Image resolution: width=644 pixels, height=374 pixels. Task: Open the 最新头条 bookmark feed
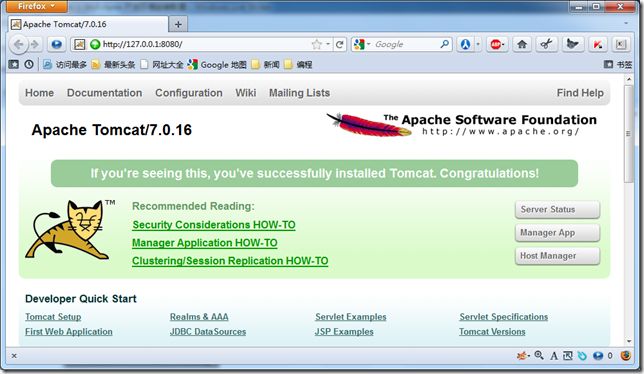tap(113, 64)
